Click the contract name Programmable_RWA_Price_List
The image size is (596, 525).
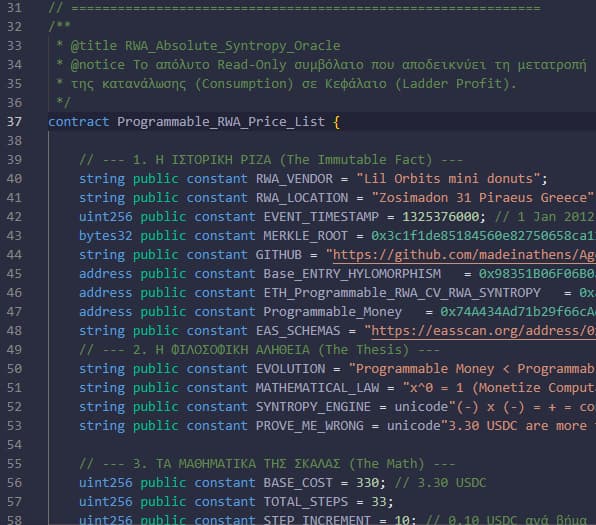coord(221,122)
